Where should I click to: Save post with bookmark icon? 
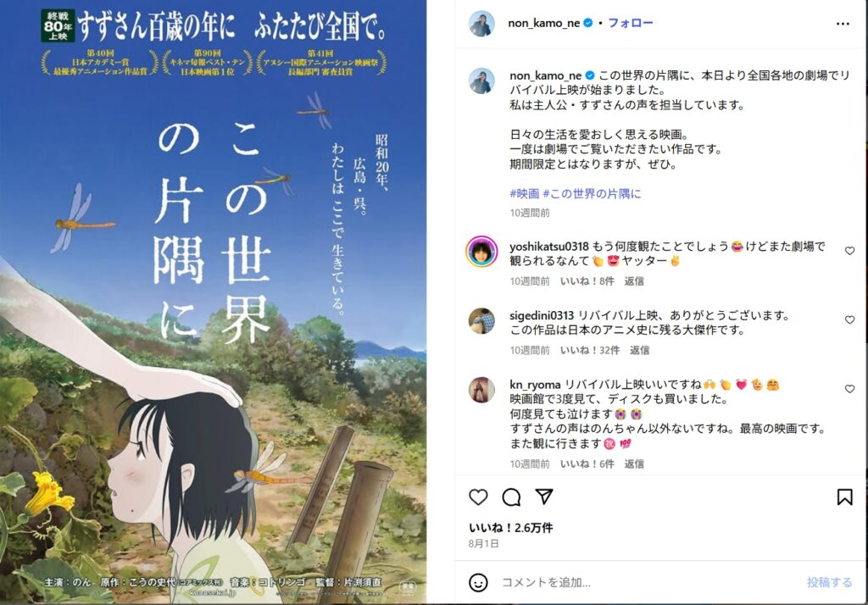(x=844, y=497)
